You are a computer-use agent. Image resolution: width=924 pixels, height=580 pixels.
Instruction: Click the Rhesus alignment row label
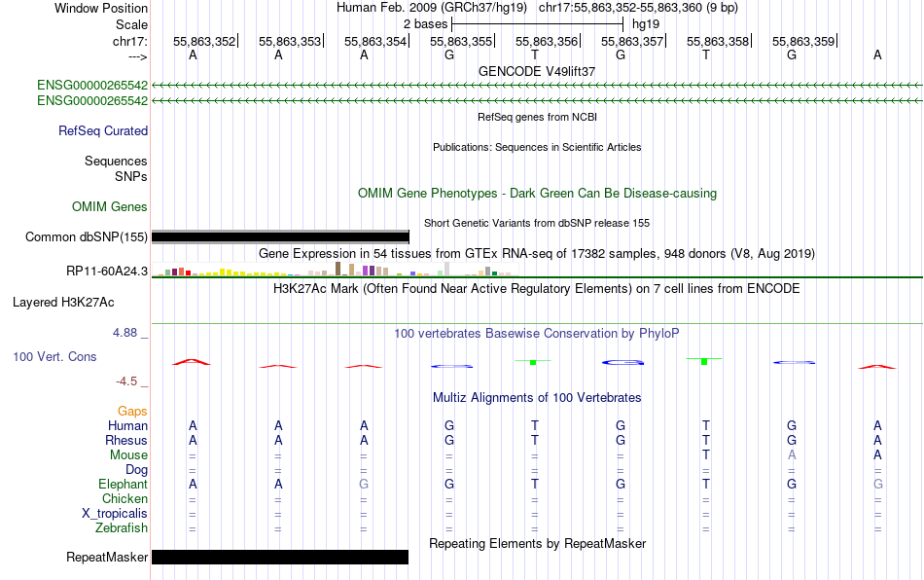point(126,440)
